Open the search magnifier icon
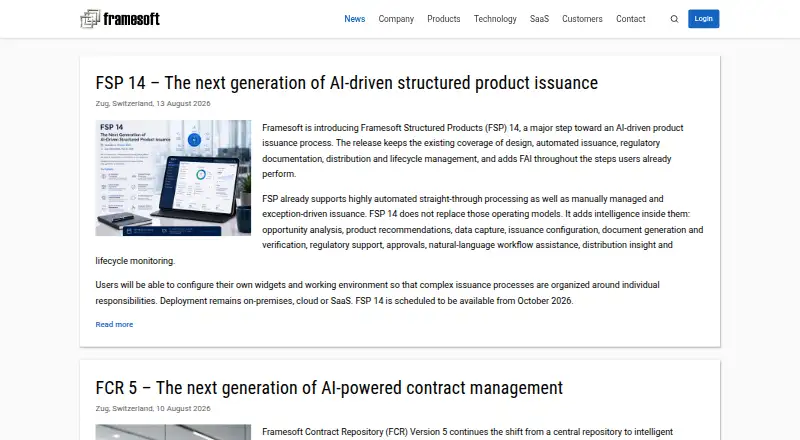Image resolution: width=800 pixels, height=440 pixels. click(x=674, y=19)
